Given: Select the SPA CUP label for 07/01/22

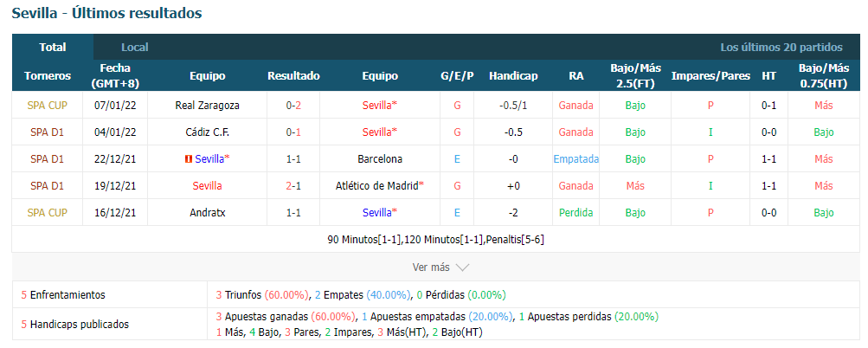Looking at the screenshot, I should [x=47, y=106].
